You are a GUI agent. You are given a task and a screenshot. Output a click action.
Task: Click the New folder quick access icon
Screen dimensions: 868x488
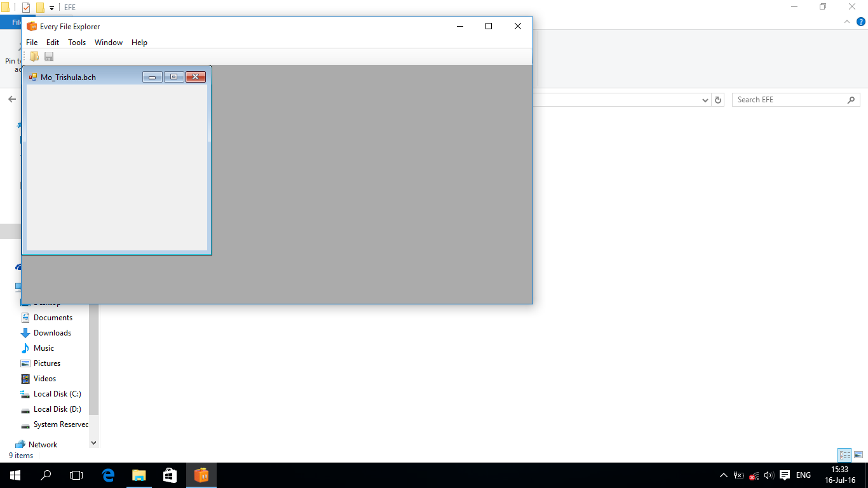click(40, 8)
